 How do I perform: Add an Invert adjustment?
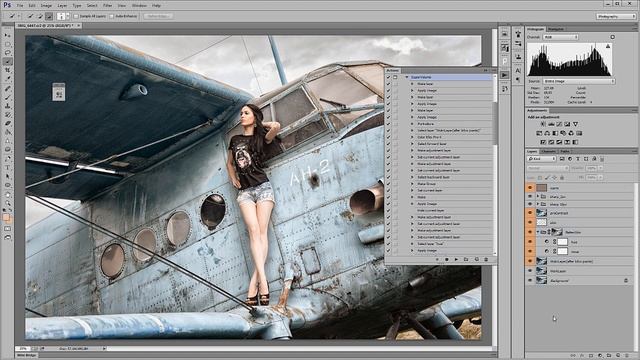coord(543,142)
